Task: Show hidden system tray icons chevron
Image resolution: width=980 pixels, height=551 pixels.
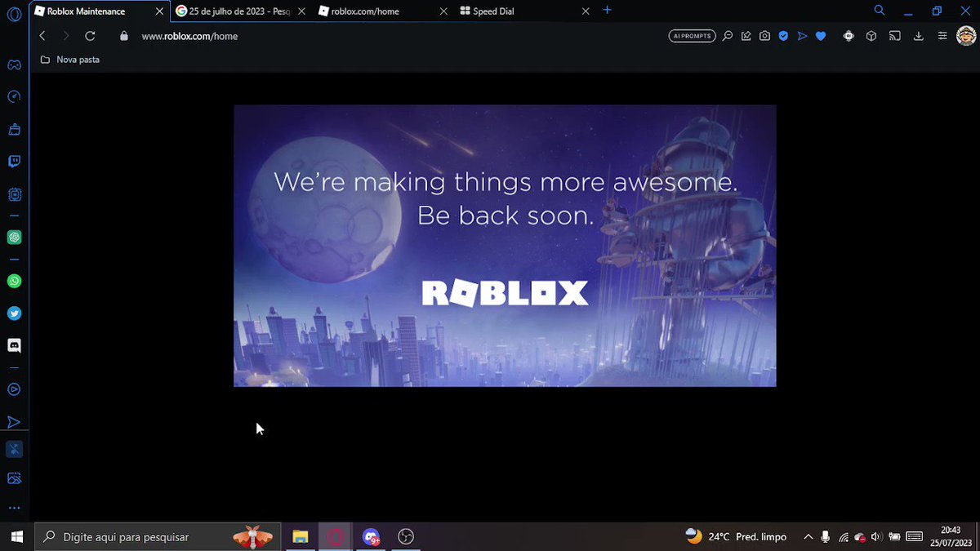Action: coord(808,536)
